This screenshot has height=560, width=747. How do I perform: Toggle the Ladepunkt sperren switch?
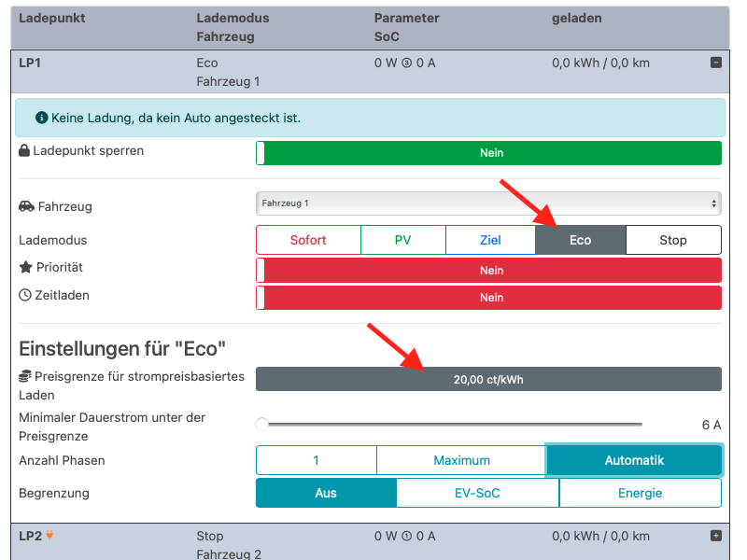(488, 153)
